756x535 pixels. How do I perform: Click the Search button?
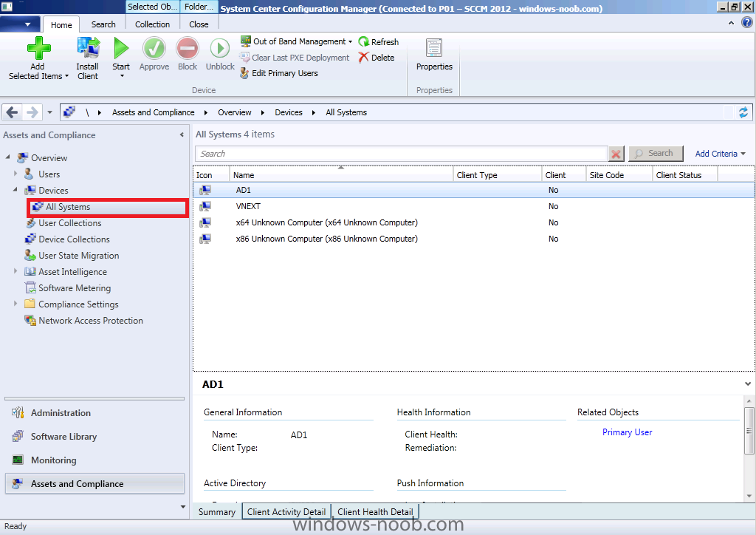coord(656,154)
